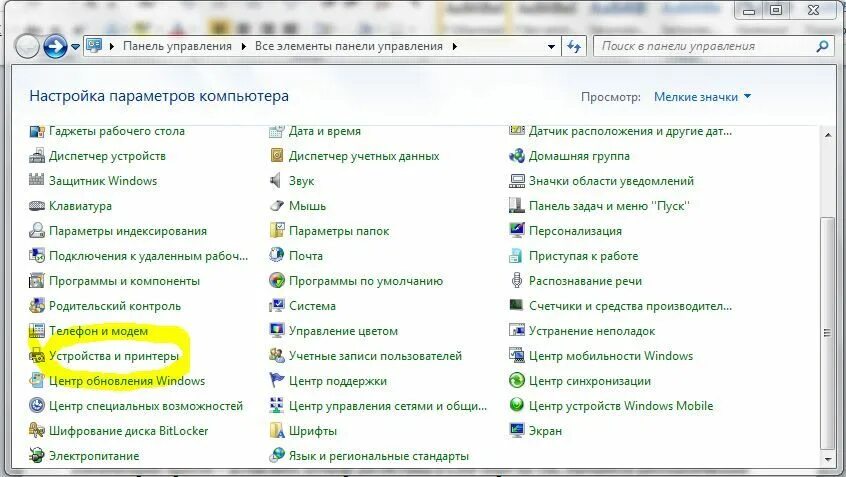
Task: Open Дата и время link
Action: [x=325, y=131]
